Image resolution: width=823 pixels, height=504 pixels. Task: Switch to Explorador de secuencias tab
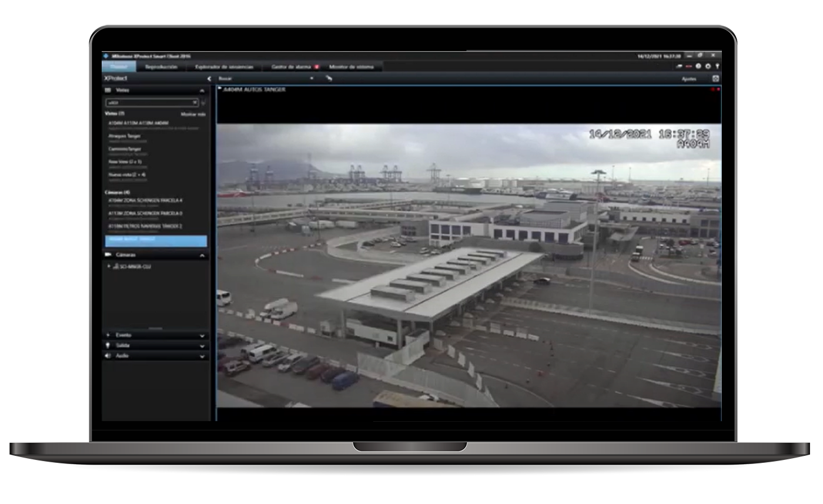(224, 67)
